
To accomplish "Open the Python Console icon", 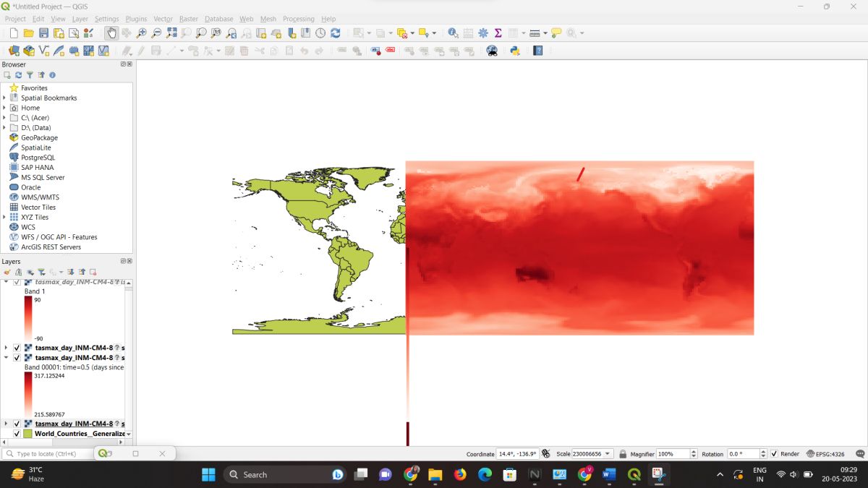I will point(515,51).
